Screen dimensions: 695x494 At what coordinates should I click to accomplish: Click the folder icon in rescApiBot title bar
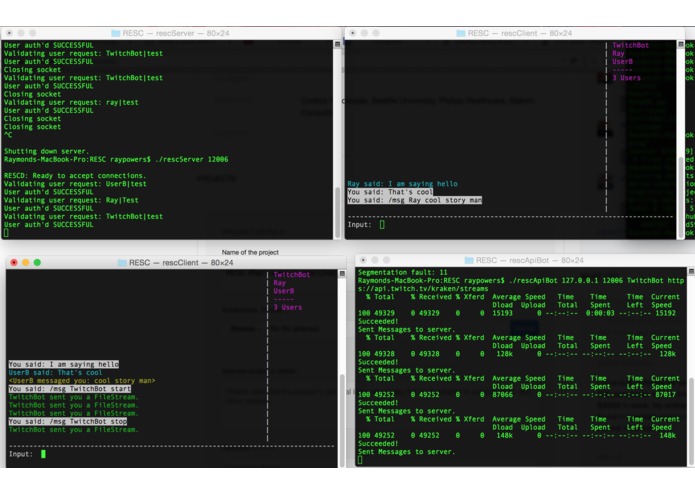[x=469, y=261]
